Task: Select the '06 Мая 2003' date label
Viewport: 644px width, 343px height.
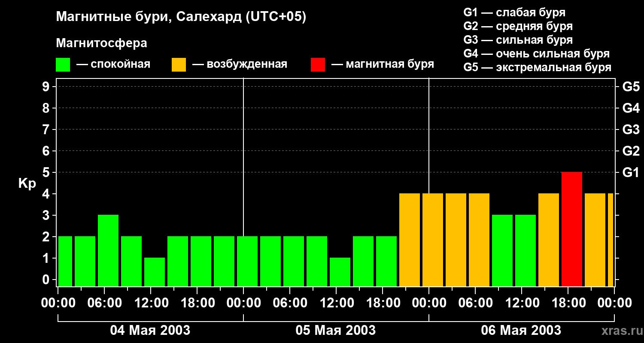Action: click(x=521, y=330)
